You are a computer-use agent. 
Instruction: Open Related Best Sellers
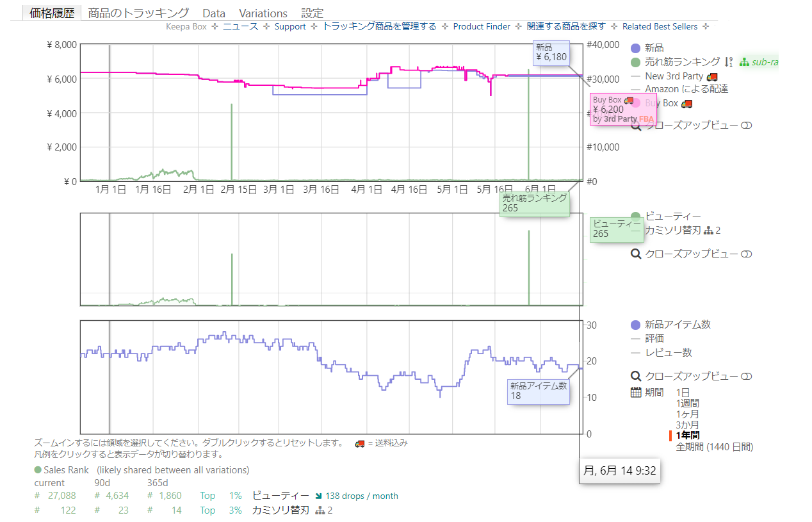tap(660, 26)
